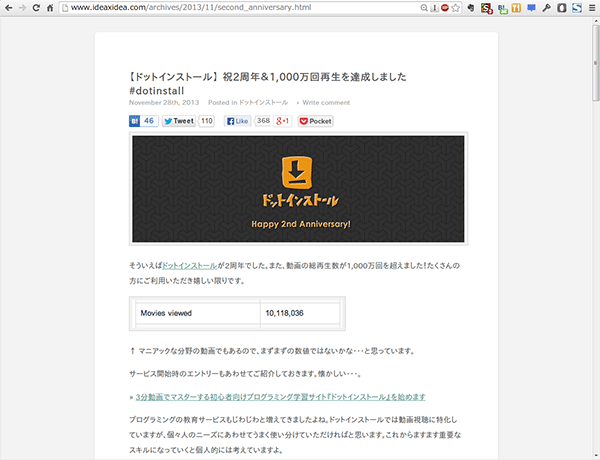This screenshot has height=460, width=600.
Task: Click the Happy 2nd Anniversary banner image
Action: coord(298,189)
